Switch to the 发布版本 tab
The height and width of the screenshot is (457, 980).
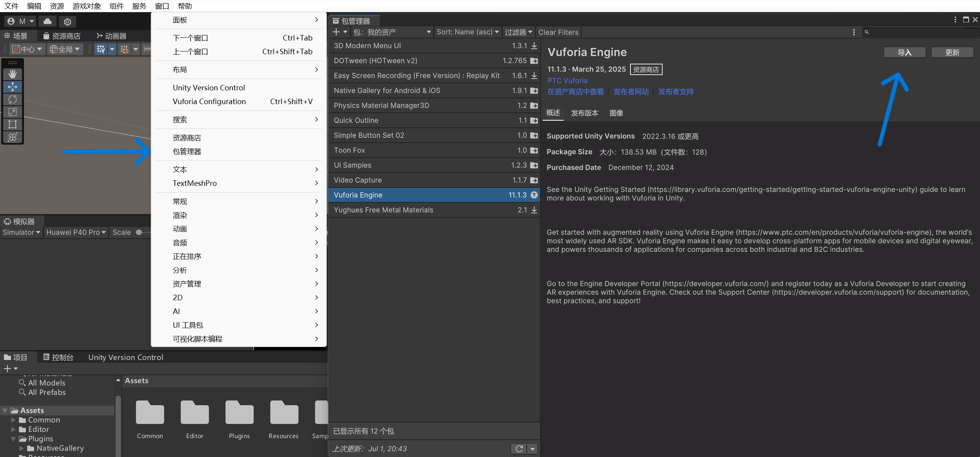point(584,113)
